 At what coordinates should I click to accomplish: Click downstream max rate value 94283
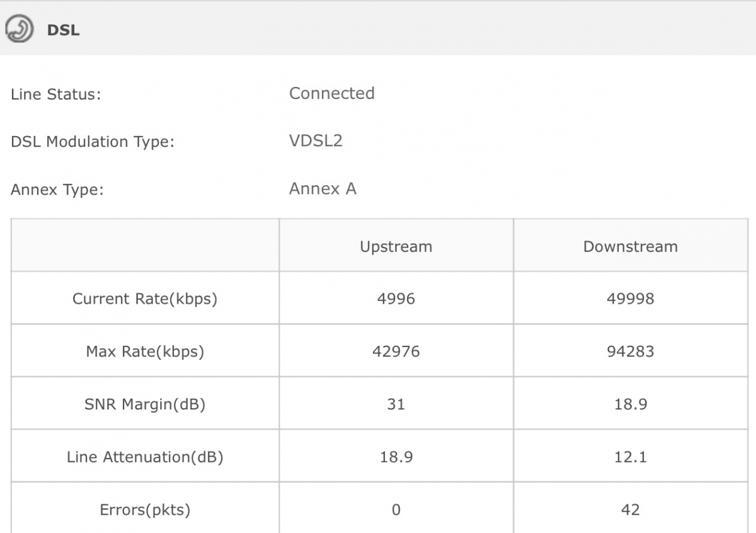[630, 352]
